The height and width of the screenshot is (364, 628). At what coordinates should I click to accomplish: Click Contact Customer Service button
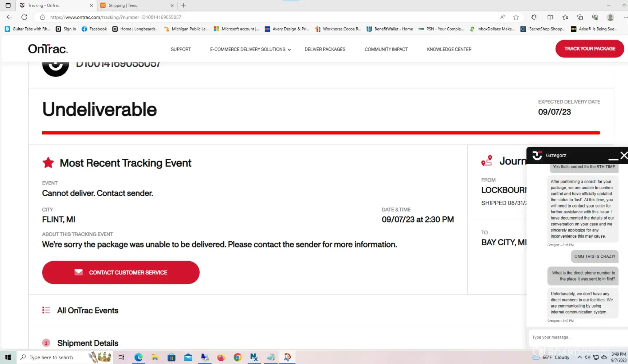(x=121, y=272)
